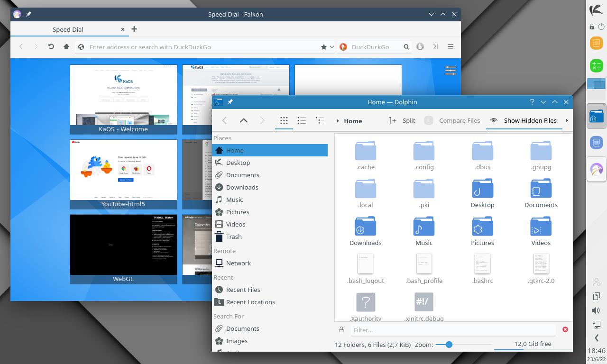Open KaOS - Welcome speed dial thumbnail

click(x=123, y=99)
